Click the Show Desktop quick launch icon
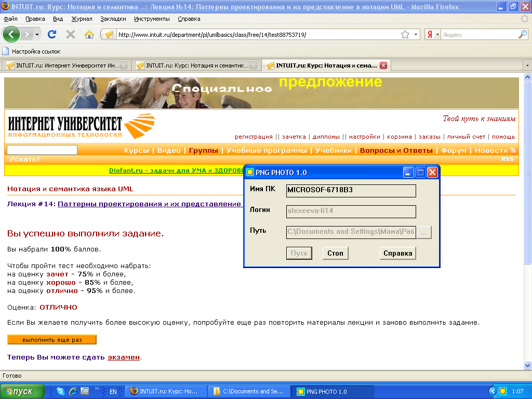The width and height of the screenshot is (532, 399). pyautogui.click(x=85, y=391)
